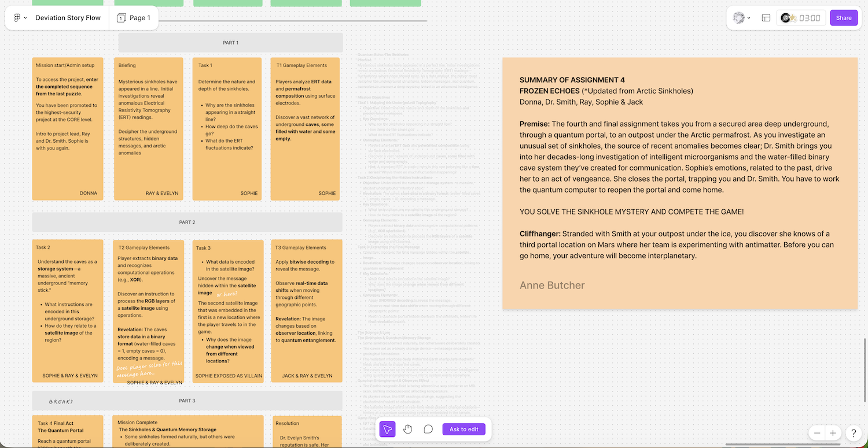
Task: Select the Task 2 sticky note
Action: pos(68,311)
